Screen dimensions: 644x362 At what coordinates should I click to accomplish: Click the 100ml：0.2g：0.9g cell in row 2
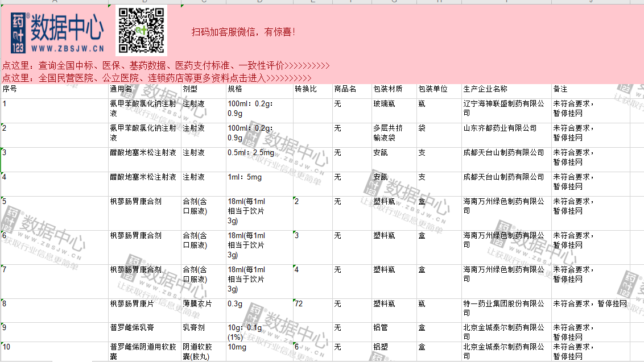click(259, 135)
